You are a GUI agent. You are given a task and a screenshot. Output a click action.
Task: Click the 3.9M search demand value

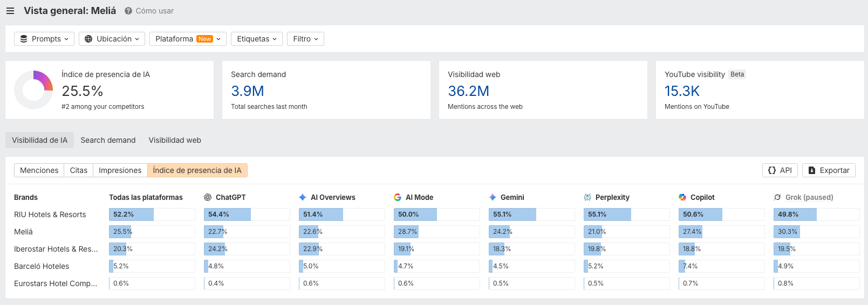tap(248, 91)
